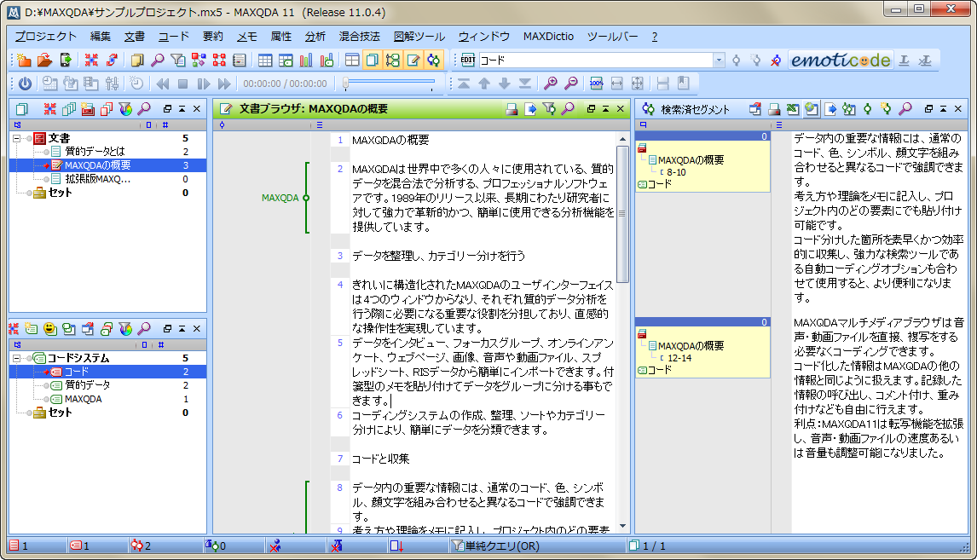Open the コード menu
The image size is (977, 560).
[173, 37]
